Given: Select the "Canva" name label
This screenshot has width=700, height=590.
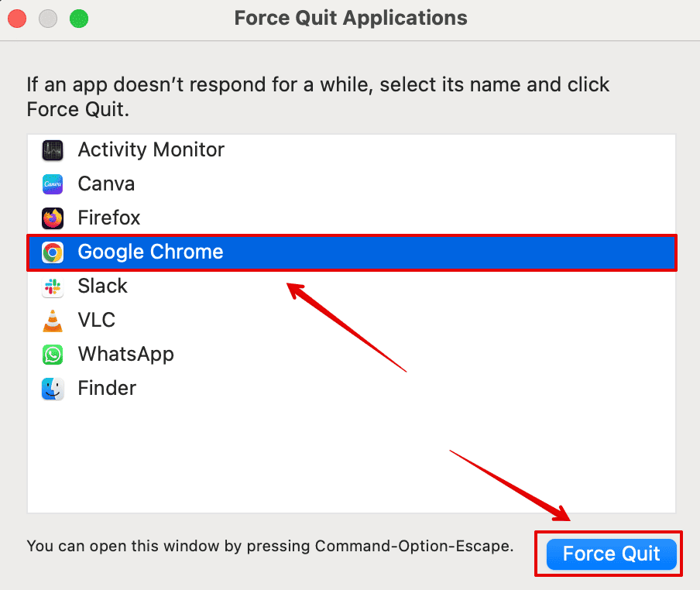Looking at the screenshot, I should [106, 184].
